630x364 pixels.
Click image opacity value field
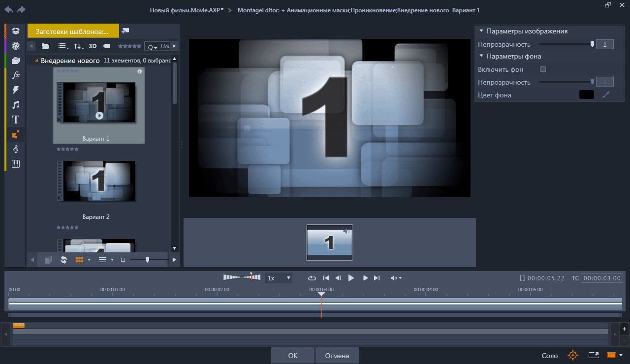(605, 44)
